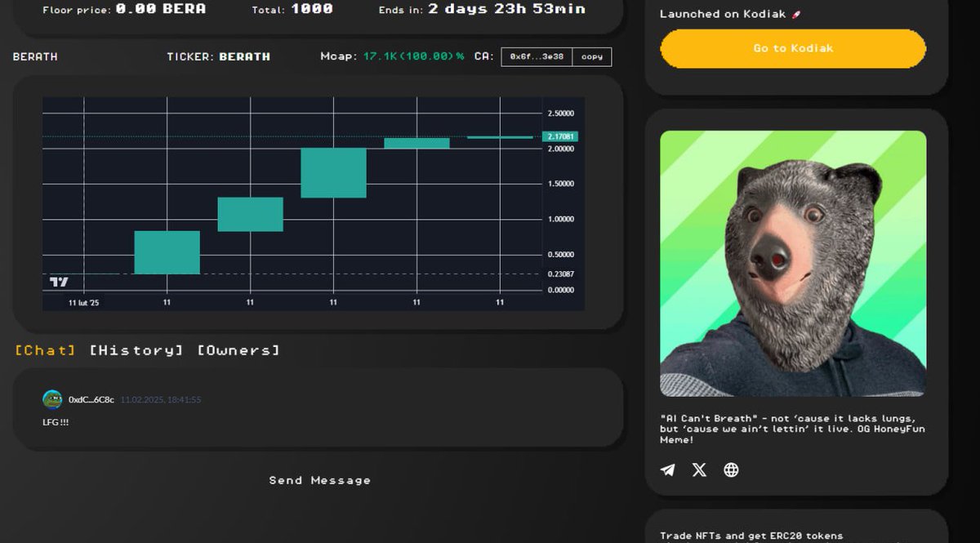The width and height of the screenshot is (980, 543).
Task: Click Trade NFTs and get ERC20 tokens
Action: [751, 536]
